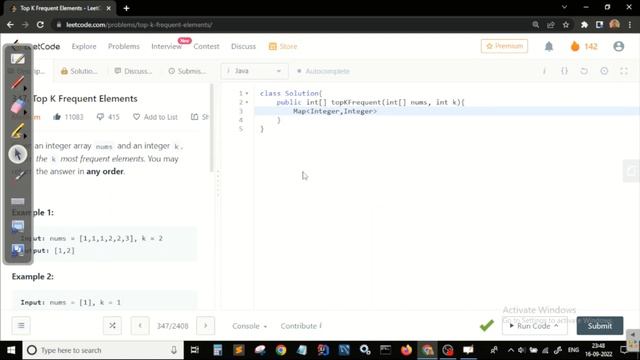Expand highlighter tool options arrow

tap(25, 136)
